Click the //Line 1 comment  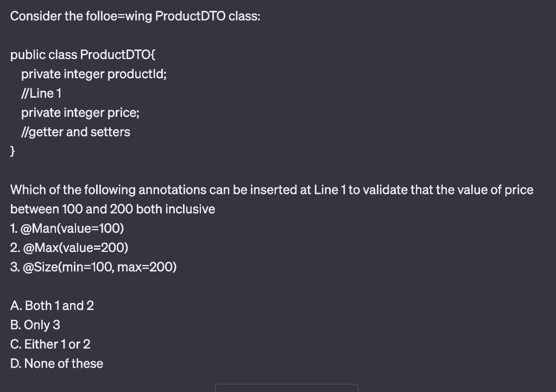pos(41,93)
